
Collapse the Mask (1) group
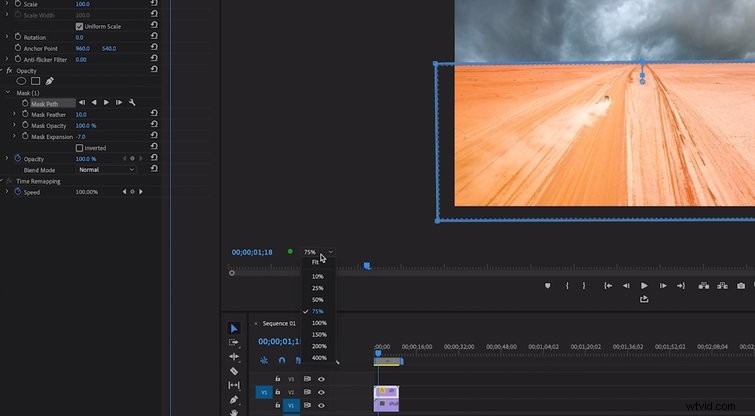coord(7,92)
